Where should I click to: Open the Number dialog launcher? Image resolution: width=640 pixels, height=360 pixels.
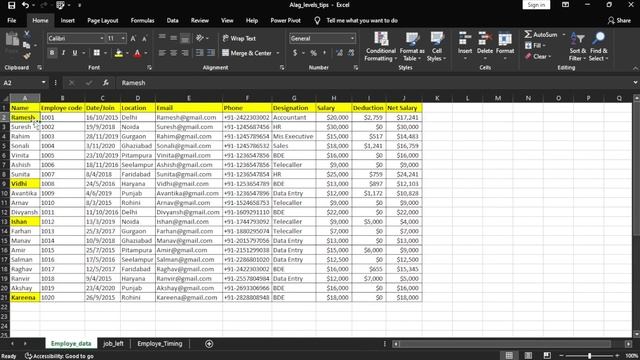pyautogui.click(x=356, y=68)
